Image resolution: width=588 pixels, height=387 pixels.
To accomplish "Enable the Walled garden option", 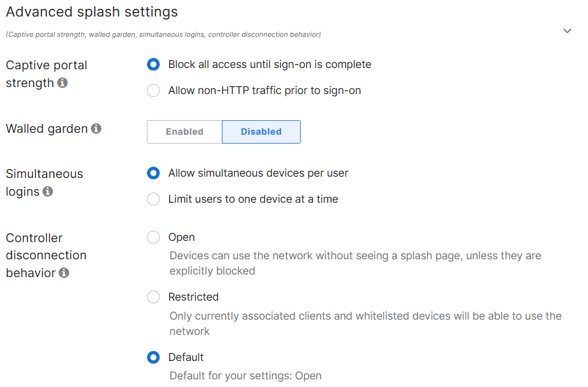I will tap(184, 132).
